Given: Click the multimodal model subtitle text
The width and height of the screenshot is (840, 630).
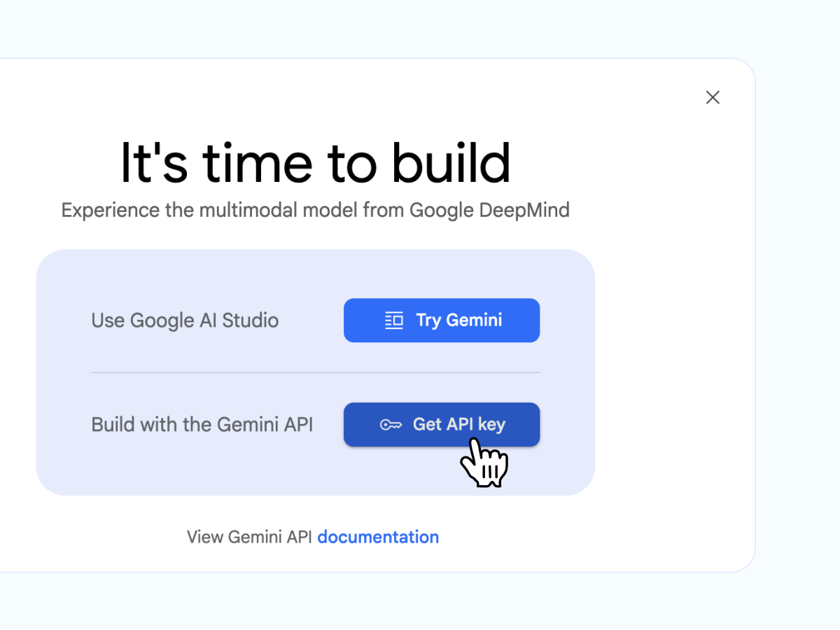Looking at the screenshot, I should point(315,209).
